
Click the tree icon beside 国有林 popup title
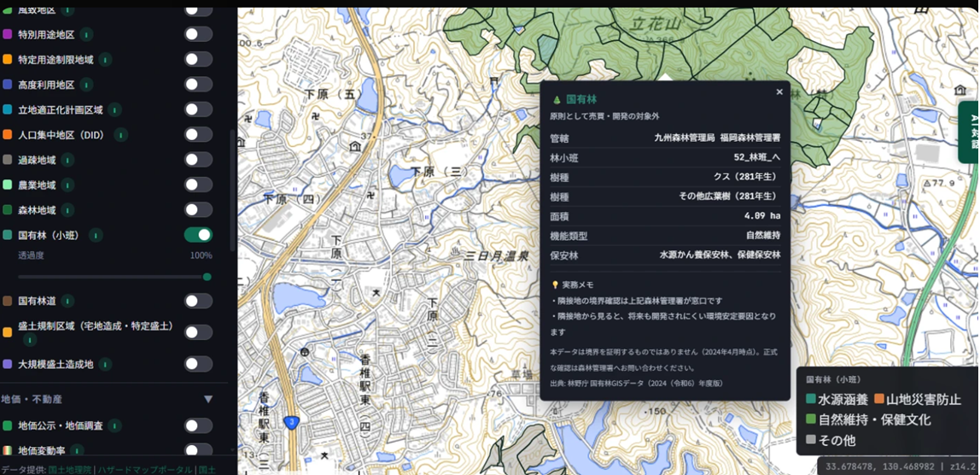click(x=556, y=99)
